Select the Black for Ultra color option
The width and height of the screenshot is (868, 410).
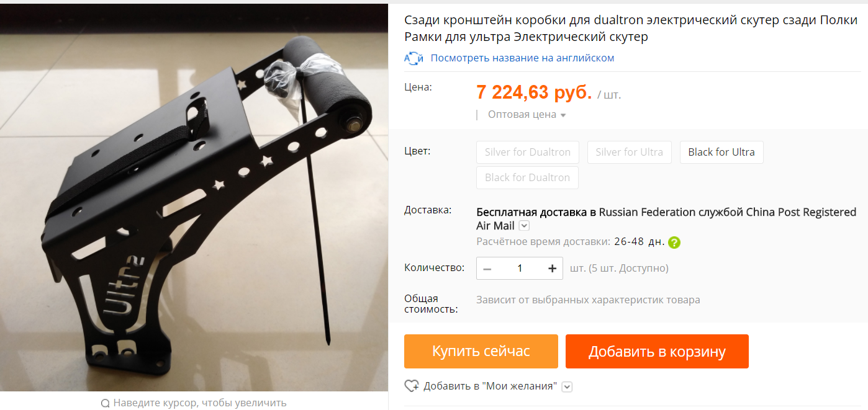coord(721,152)
